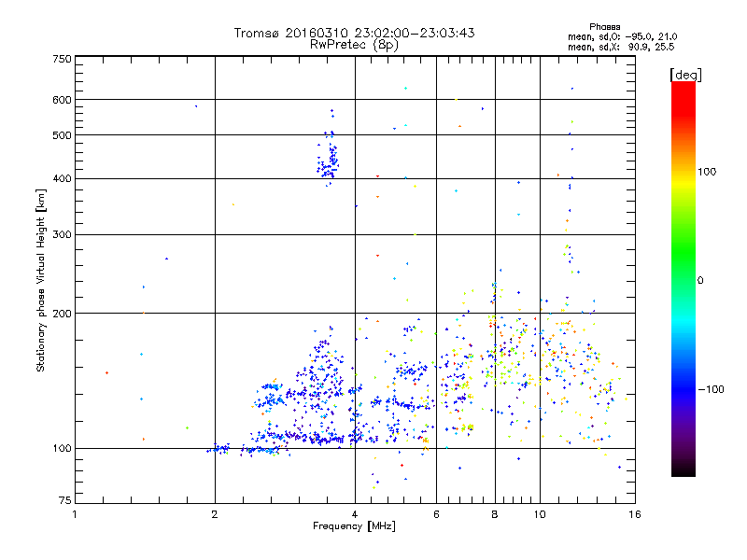Click the 'RwPretec (8p)' subtitle
This screenshot has width=747, height=560.
[354, 45]
